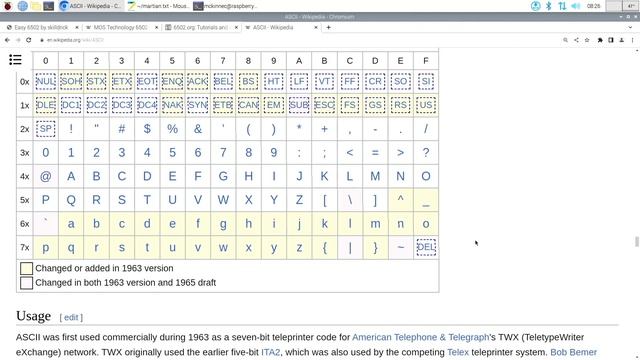Open the Telex article link
The height and width of the screenshot is (360, 640).
point(458,352)
